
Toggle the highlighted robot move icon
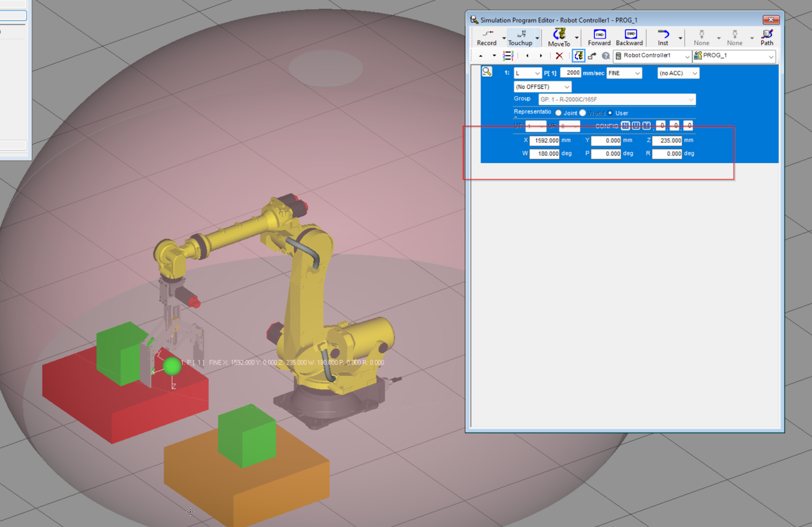click(x=579, y=56)
